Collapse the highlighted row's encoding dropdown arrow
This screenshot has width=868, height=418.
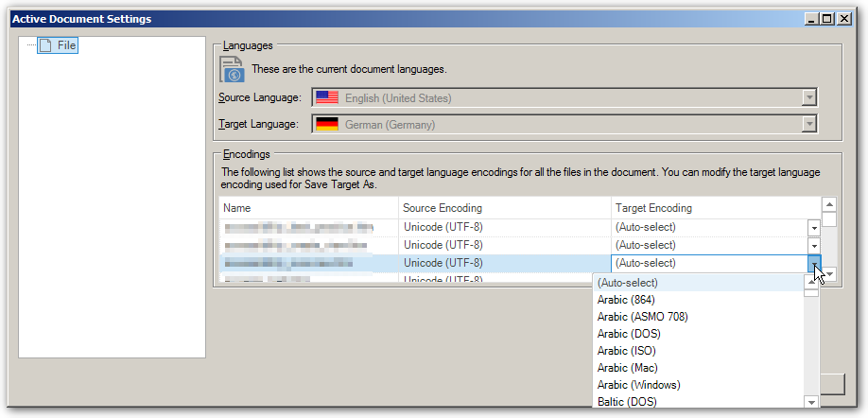coord(814,263)
